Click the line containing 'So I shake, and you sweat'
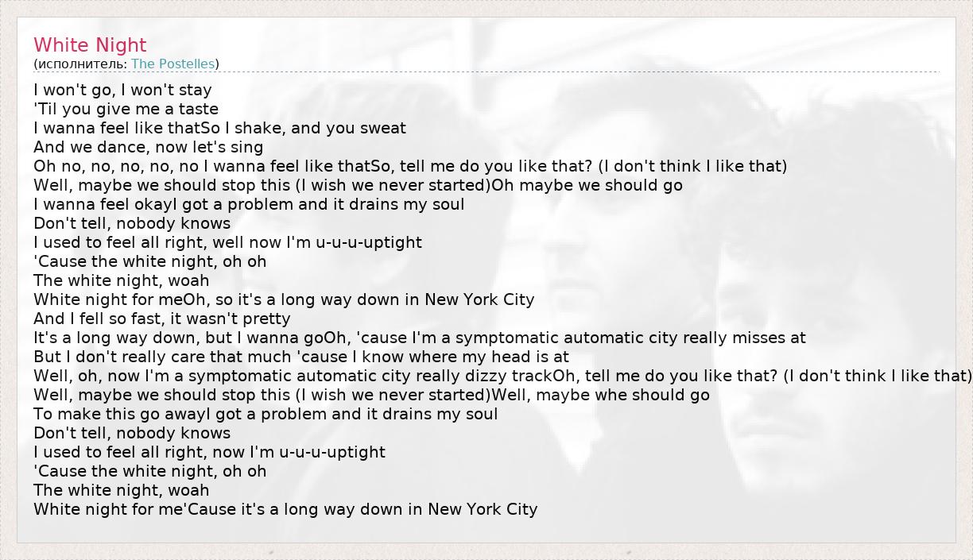 coord(219,128)
